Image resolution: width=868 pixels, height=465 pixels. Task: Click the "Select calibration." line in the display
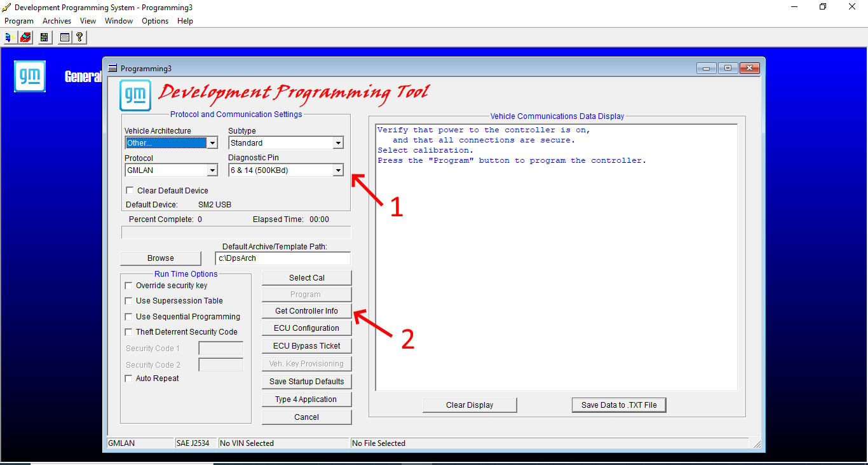[426, 151]
